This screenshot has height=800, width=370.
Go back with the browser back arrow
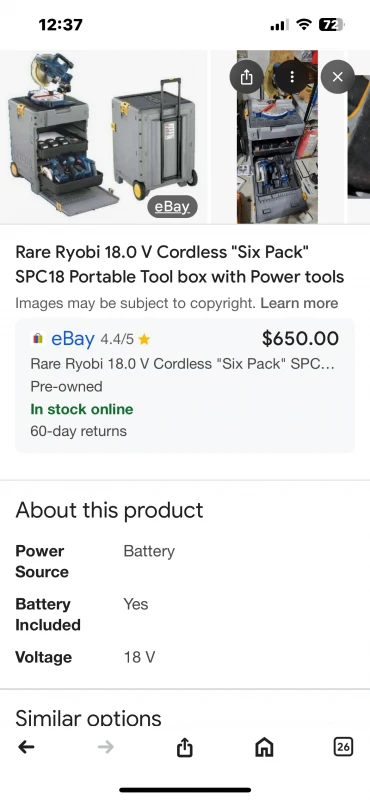tap(26, 747)
